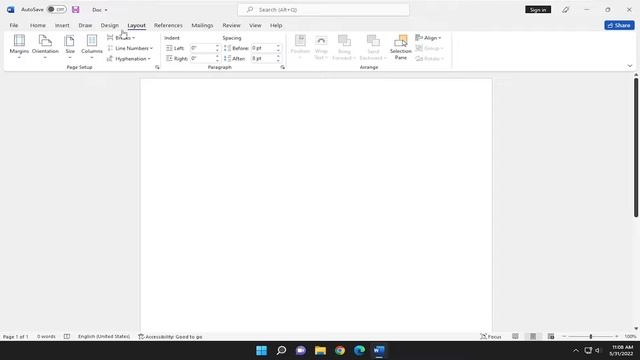Switch to the Review tab
The image size is (640, 360).
(x=231, y=25)
